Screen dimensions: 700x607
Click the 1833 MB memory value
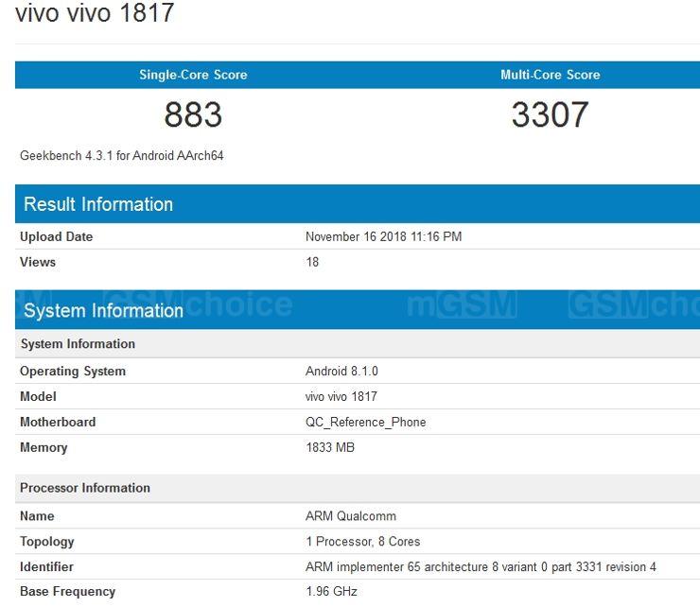pos(329,447)
